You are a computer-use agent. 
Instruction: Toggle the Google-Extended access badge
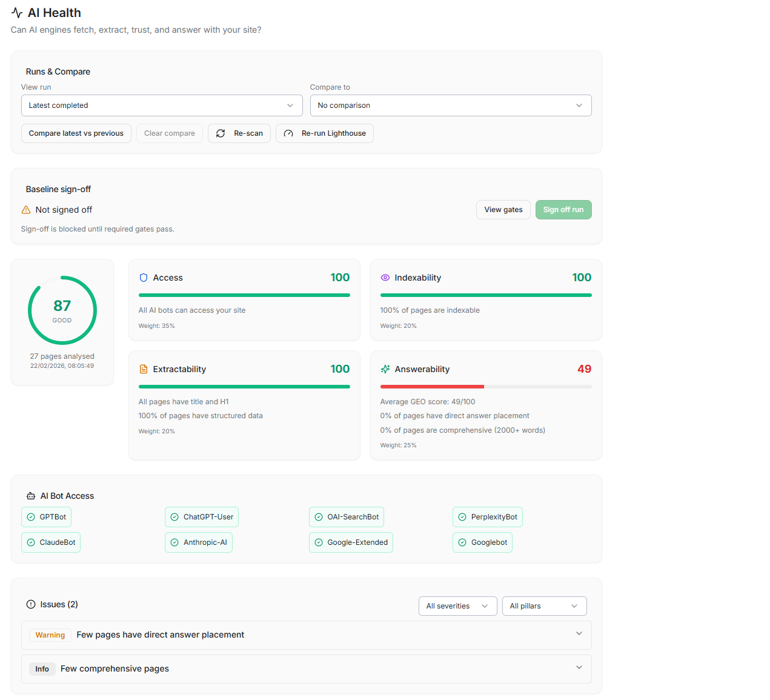(x=351, y=542)
